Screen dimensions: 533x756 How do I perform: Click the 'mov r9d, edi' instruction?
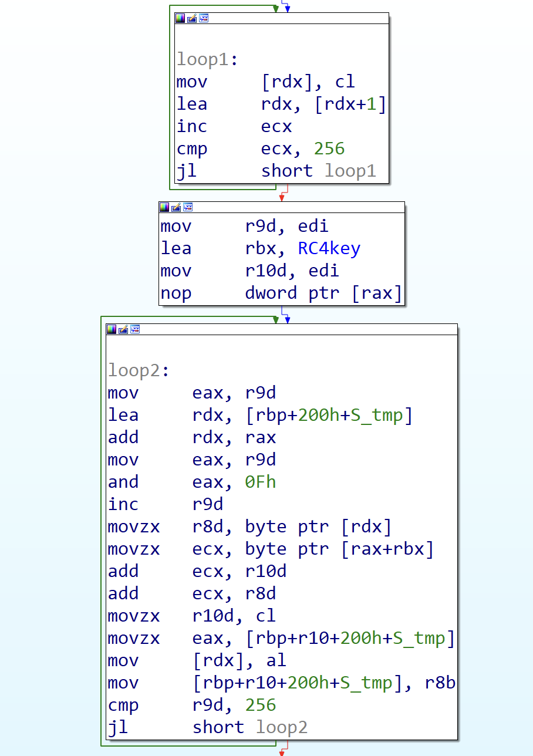coord(245,226)
